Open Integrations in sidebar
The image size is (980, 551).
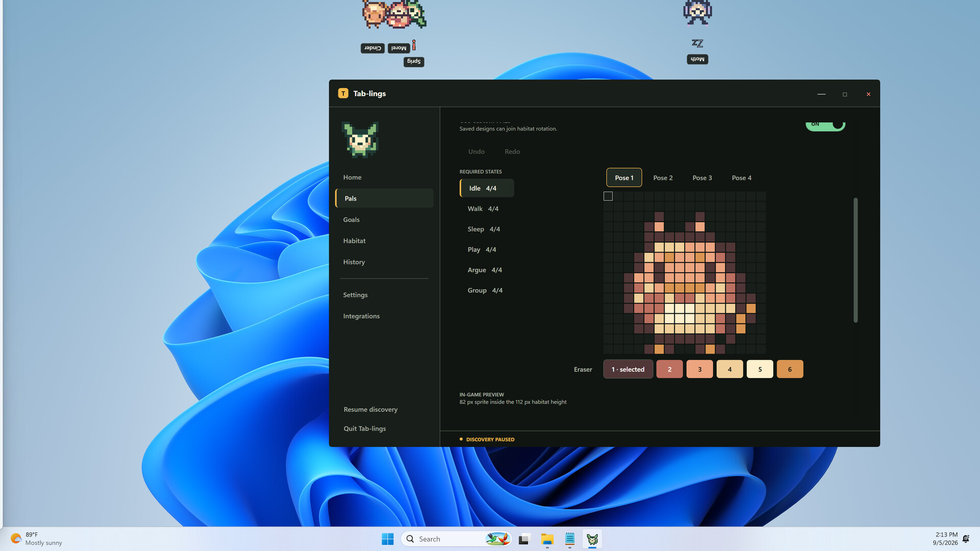[361, 316]
